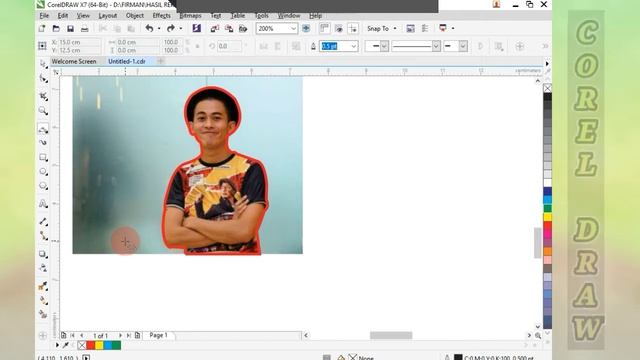
Task: Open the Undo history dropdown arrow
Action: coord(159,29)
